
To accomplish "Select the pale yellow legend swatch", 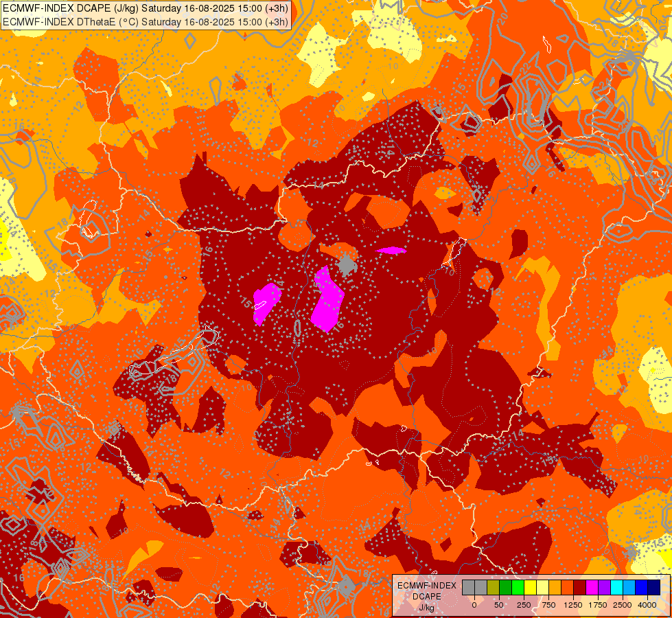I will pos(542,588).
